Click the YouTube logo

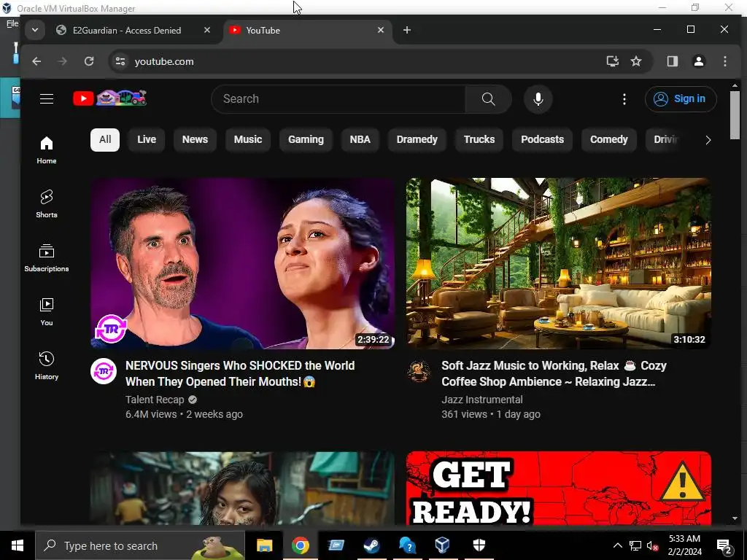click(x=110, y=98)
